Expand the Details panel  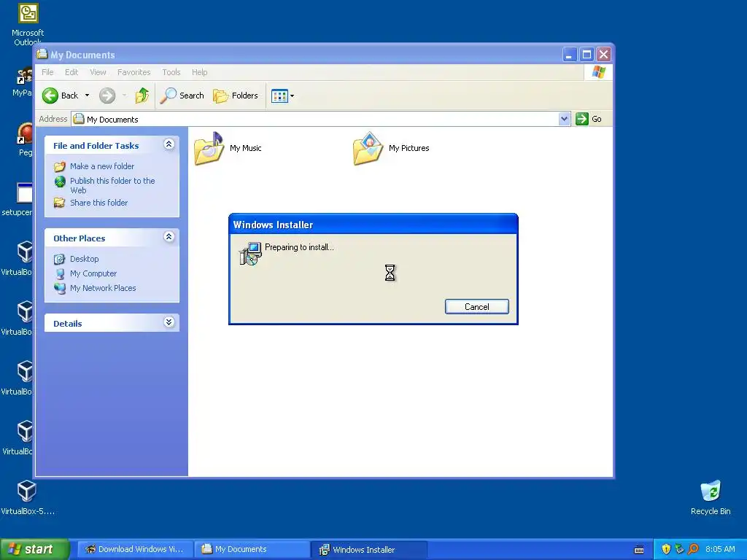pos(169,322)
